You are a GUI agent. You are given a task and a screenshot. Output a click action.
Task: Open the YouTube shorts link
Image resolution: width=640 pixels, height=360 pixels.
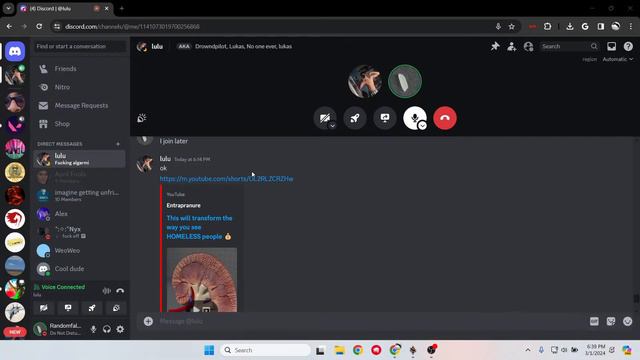coord(226,179)
